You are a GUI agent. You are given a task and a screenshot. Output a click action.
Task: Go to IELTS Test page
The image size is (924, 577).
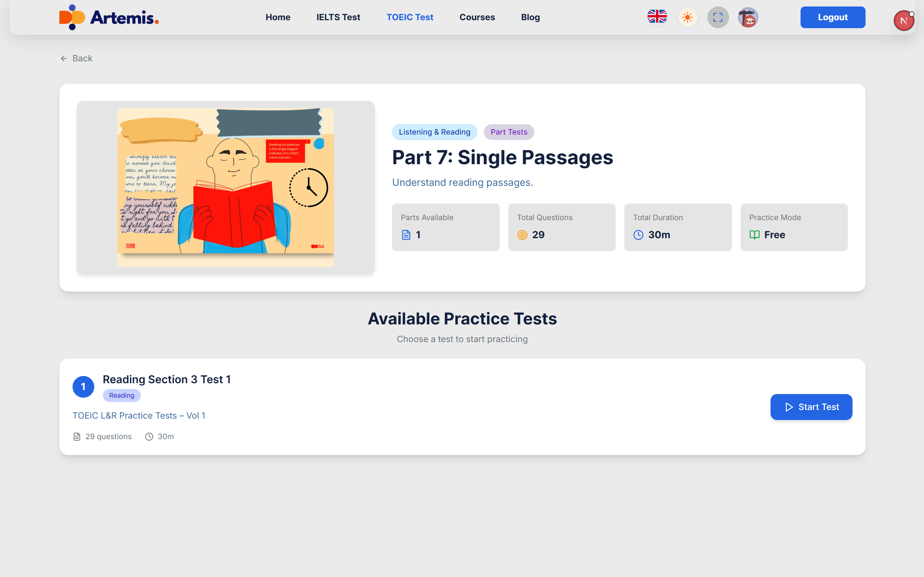[338, 17]
